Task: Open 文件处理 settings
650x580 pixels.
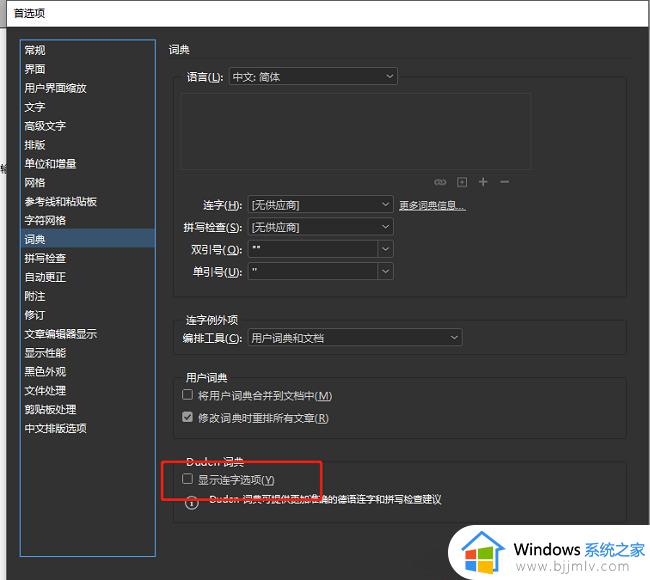Action: [x=87, y=391]
